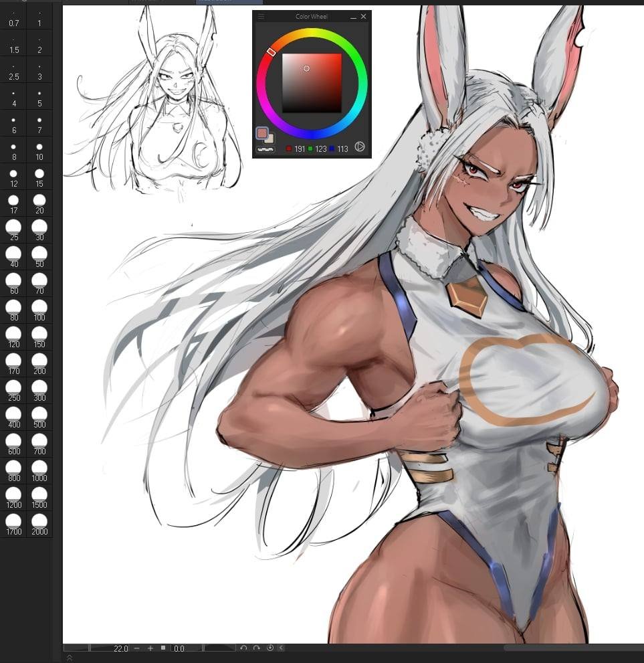Screen dimensions: 644x663
Task: Select the 50 brush size preset
Action: click(x=39, y=257)
